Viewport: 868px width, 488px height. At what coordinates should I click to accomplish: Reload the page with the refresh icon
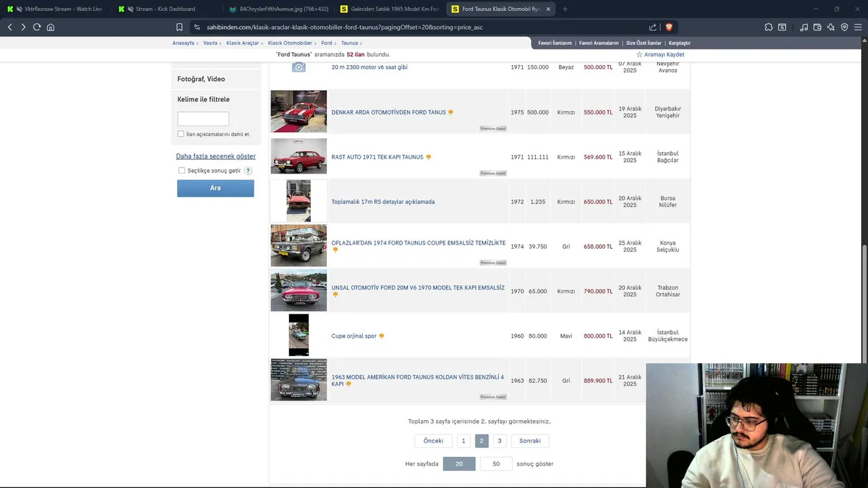(x=37, y=27)
